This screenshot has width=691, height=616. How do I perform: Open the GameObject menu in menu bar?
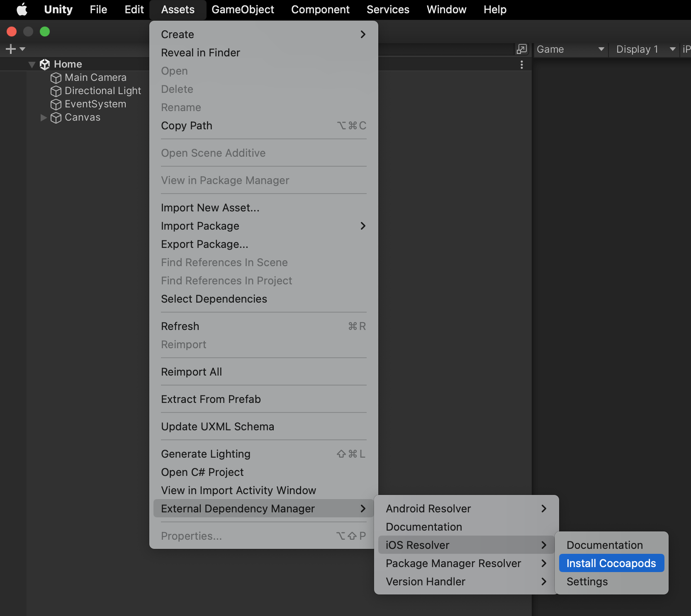coord(243,10)
